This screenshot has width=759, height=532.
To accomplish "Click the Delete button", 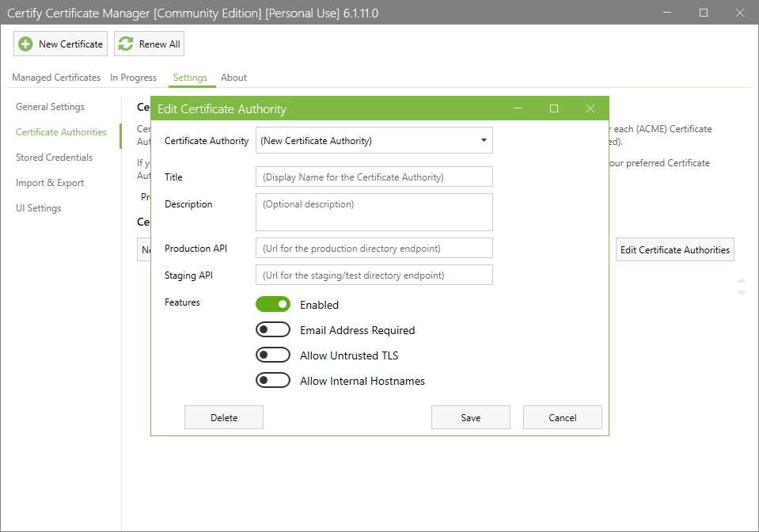I will click(x=224, y=417).
